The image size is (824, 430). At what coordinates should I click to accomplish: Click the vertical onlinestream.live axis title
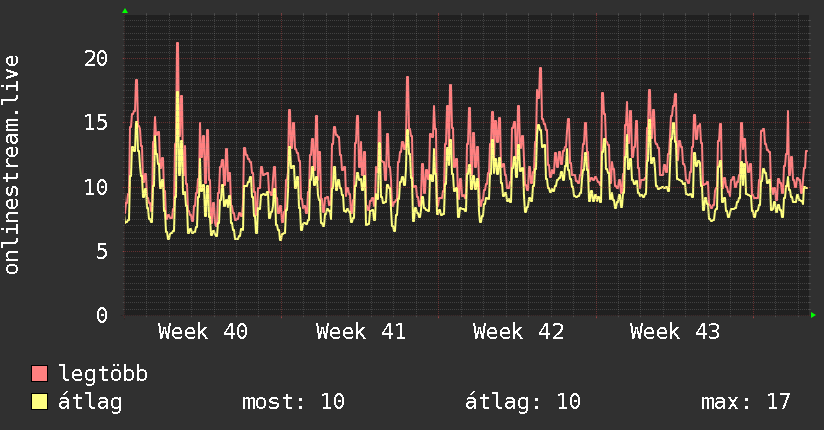(x=11, y=165)
